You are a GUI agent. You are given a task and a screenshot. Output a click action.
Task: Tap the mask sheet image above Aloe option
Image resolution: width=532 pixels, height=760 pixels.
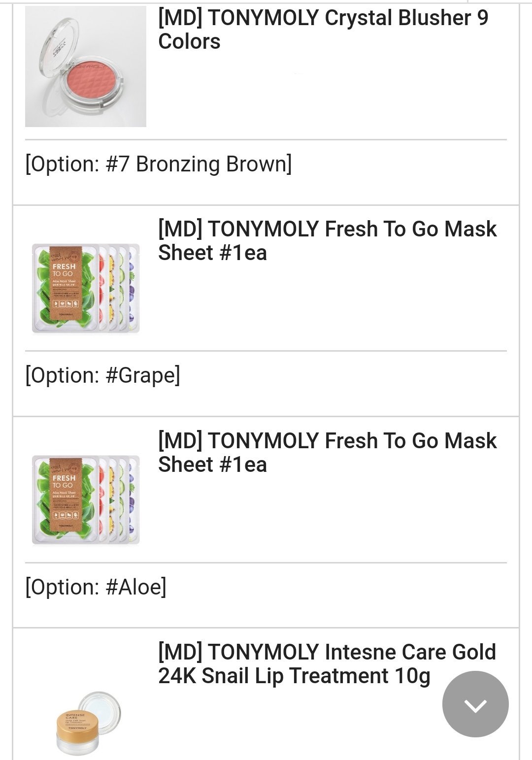coord(86,499)
